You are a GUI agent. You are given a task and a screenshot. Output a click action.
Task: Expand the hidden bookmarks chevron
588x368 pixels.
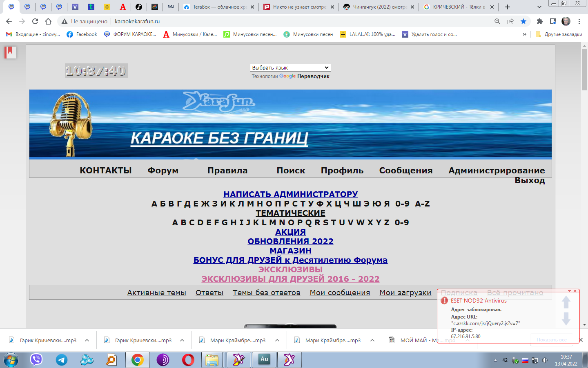525,34
